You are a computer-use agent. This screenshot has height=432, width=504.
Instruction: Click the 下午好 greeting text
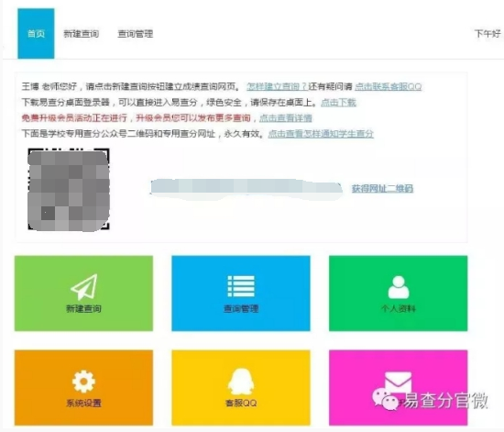(488, 33)
